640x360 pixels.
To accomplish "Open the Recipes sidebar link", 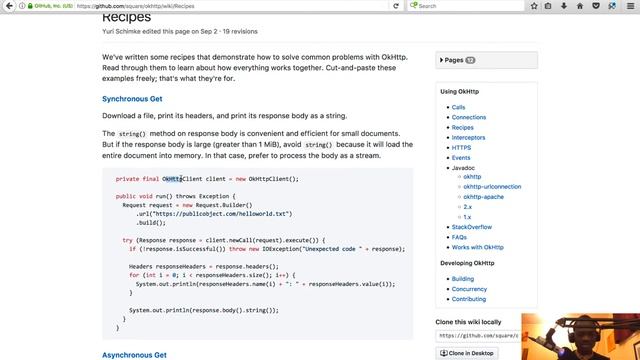I will pos(462,127).
